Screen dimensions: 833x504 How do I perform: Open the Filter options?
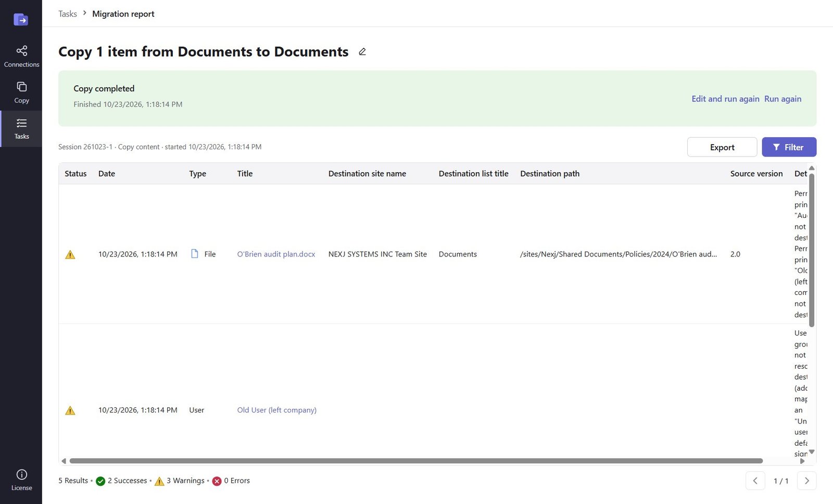tap(789, 147)
